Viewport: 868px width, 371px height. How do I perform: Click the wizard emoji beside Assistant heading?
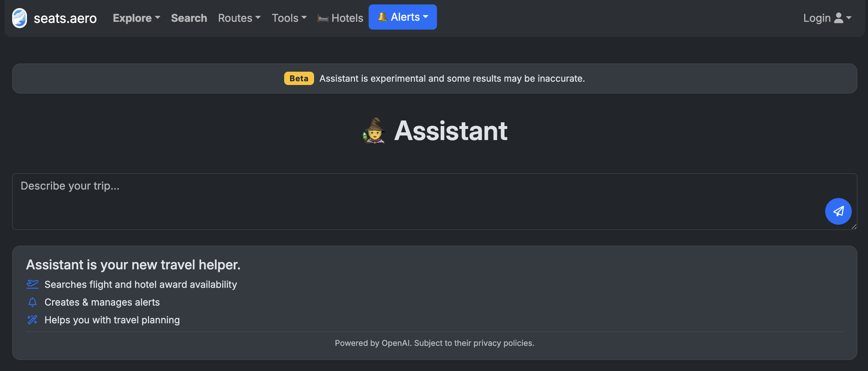374,131
